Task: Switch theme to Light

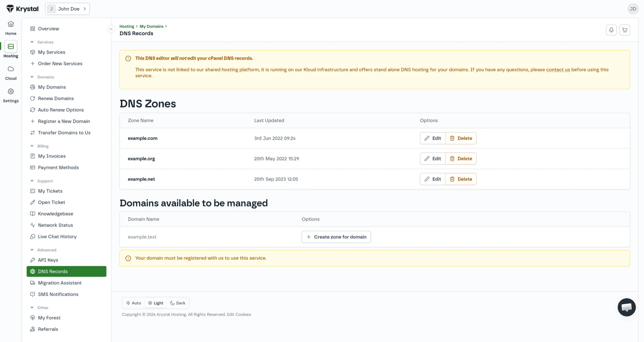Action: pos(156,303)
